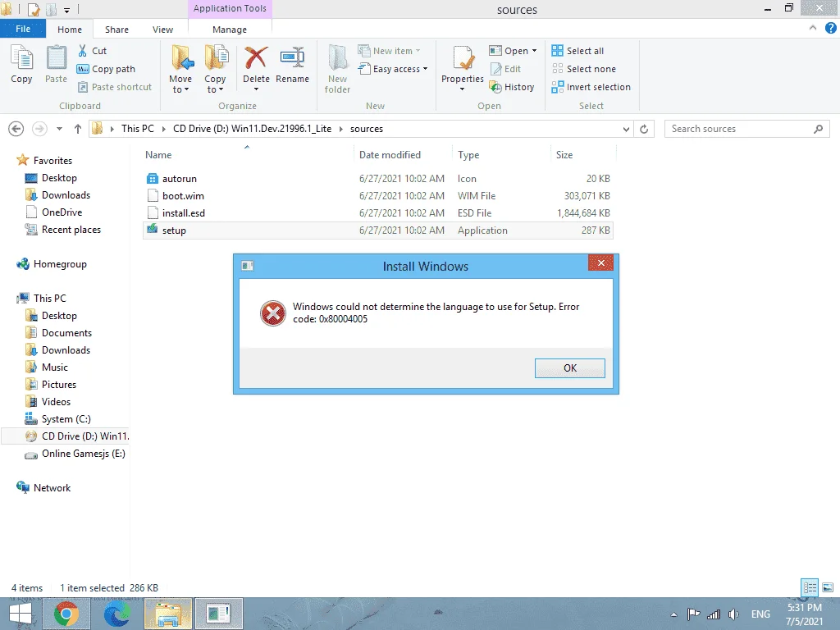This screenshot has height=630, width=840.
Task: Open Pictures under This PC
Action: tap(52, 384)
